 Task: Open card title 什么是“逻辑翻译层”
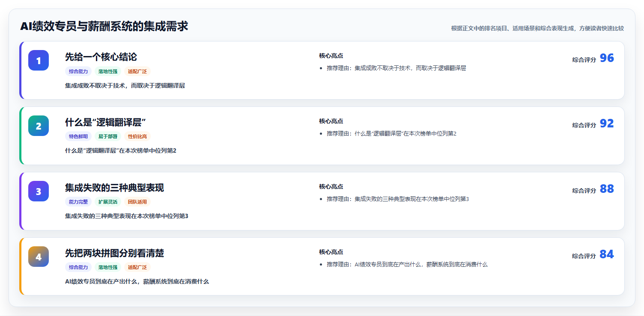pos(105,122)
